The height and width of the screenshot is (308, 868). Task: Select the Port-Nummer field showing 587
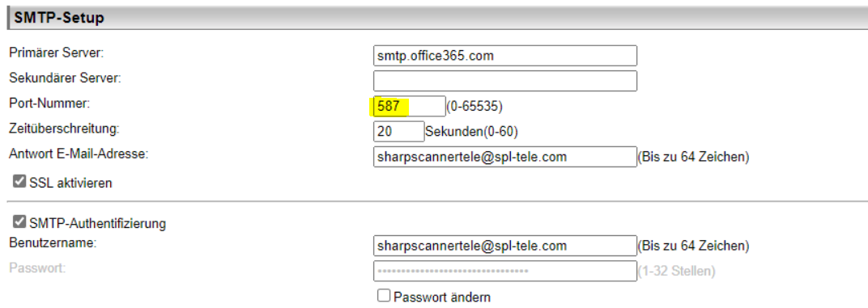[409, 106]
